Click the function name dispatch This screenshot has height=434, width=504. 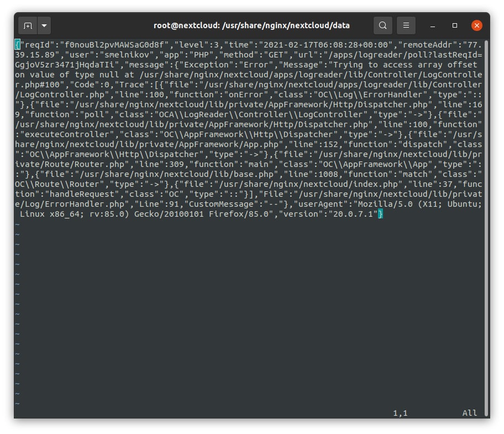423,144
